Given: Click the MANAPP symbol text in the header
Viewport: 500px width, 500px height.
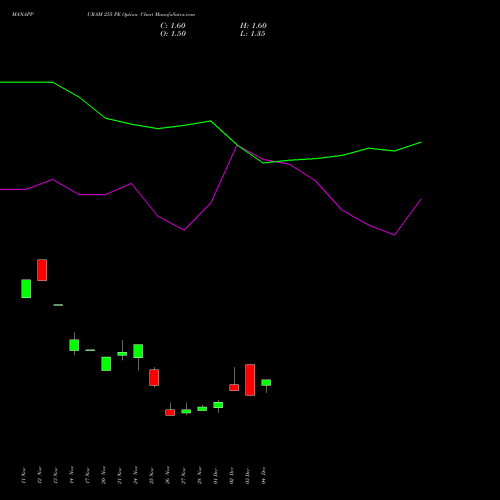Looking at the screenshot, I should (23, 14).
